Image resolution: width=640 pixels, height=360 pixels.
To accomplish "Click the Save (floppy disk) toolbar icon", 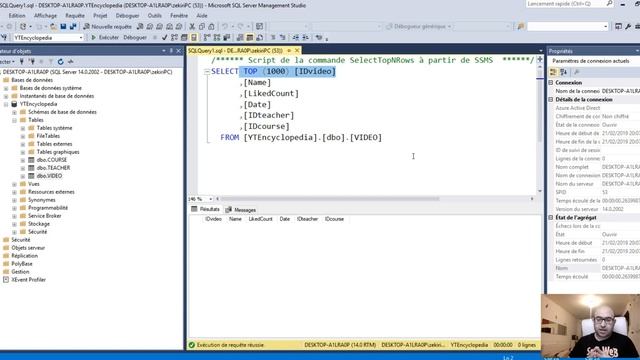I will [x=63, y=27].
